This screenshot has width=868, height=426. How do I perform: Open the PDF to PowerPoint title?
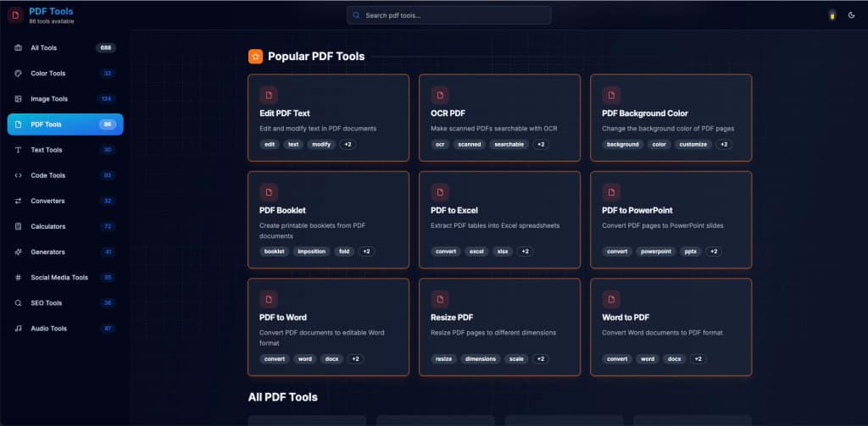pos(637,210)
